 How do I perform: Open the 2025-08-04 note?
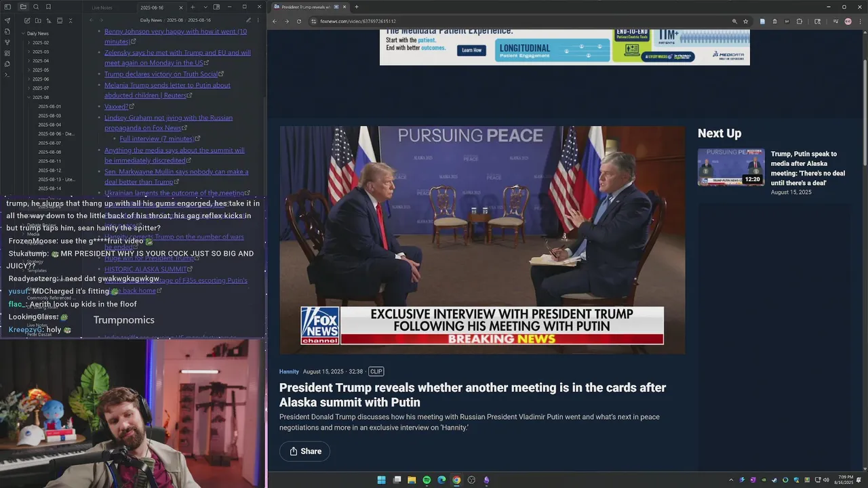pos(50,125)
